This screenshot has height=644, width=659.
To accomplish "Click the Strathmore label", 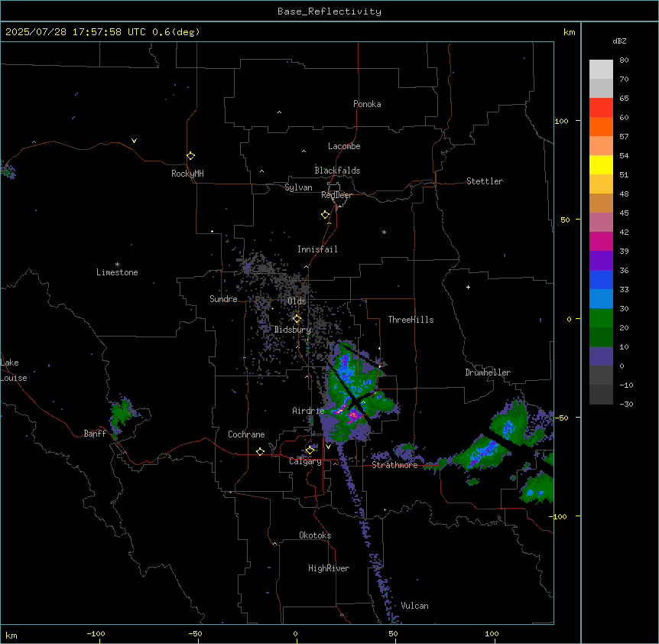I will pos(394,465).
